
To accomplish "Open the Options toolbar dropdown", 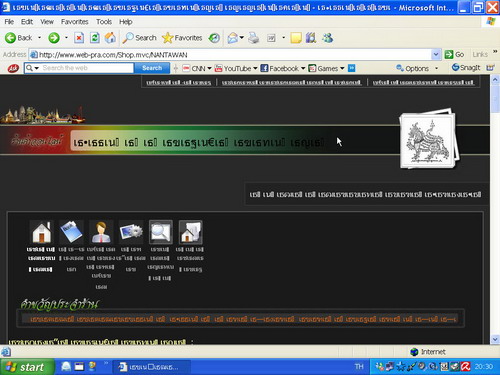I will click(436, 68).
